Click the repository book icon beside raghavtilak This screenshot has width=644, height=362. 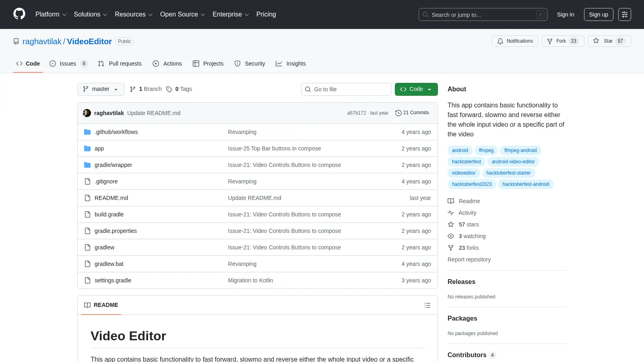(x=16, y=41)
